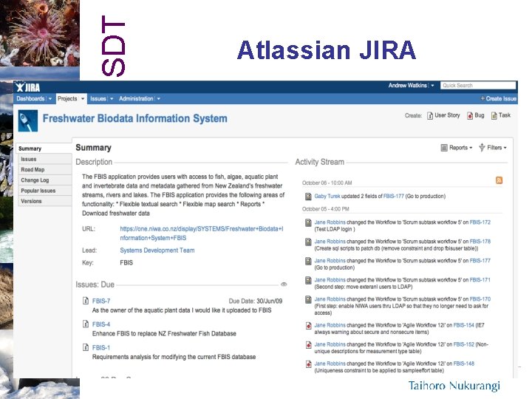Open the Systems Development Team lead link

[x=157, y=250]
